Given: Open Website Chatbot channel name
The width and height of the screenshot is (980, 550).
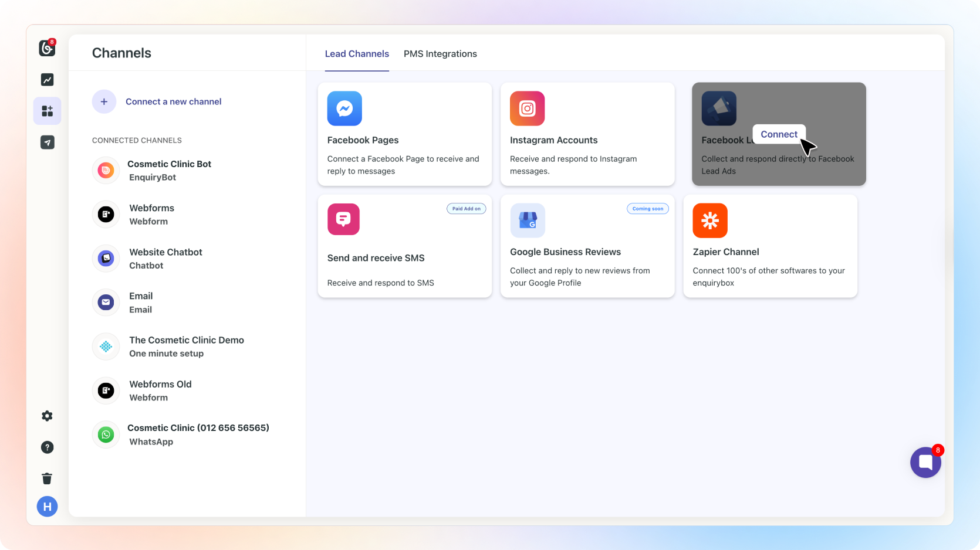Looking at the screenshot, I should (165, 252).
